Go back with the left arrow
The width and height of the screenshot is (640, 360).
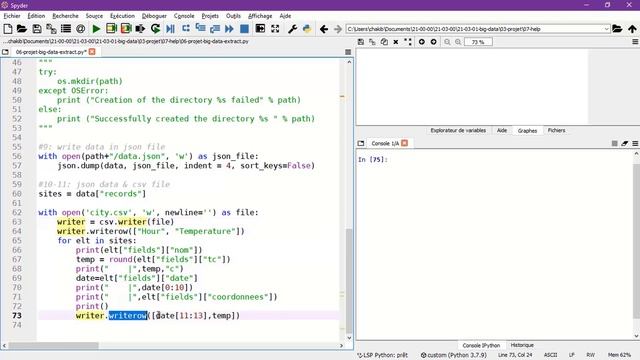pyautogui.click(x=324, y=29)
